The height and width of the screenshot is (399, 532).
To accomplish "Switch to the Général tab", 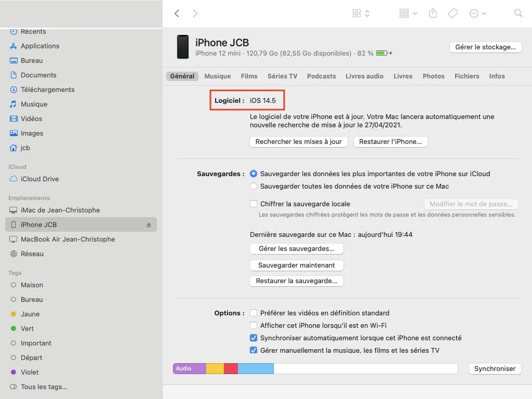I will pos(182,76).
